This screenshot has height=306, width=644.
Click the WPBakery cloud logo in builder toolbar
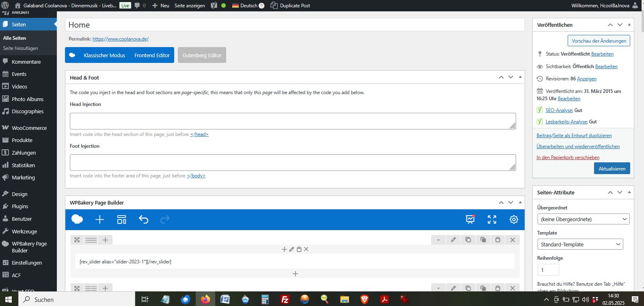(x=77, y=220)
